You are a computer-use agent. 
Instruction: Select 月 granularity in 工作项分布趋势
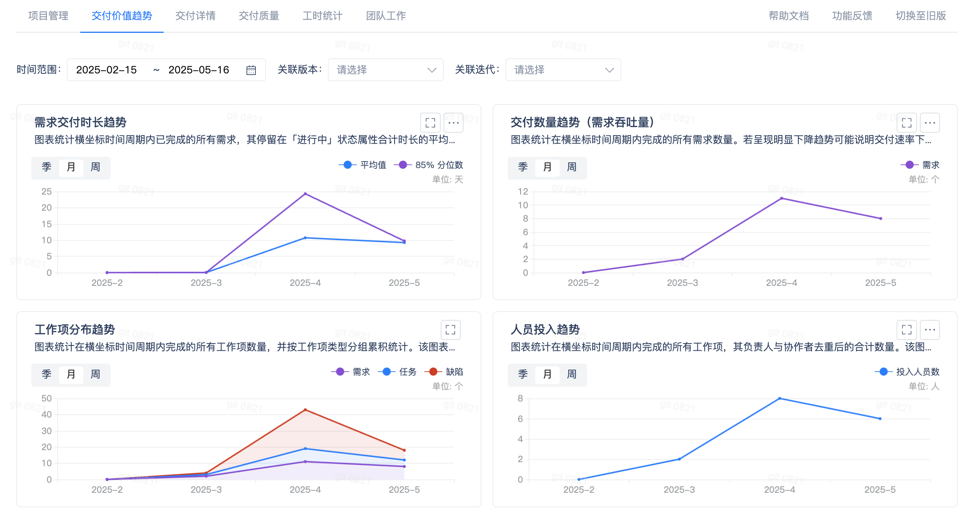[71, 374]
